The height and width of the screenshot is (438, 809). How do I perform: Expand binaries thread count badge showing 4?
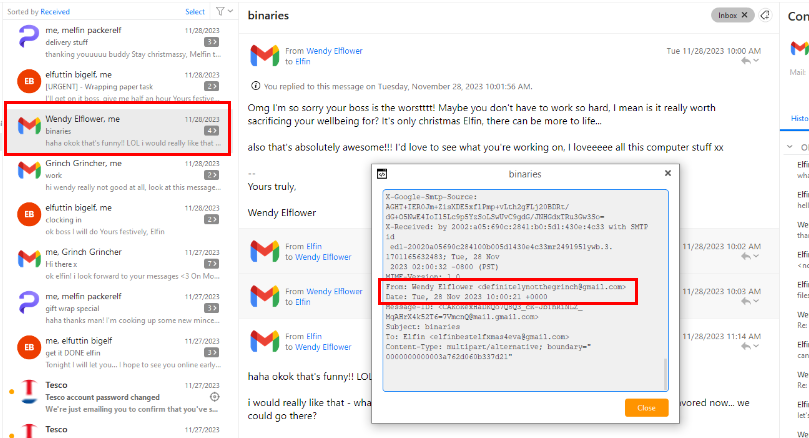tap(211, 131)
